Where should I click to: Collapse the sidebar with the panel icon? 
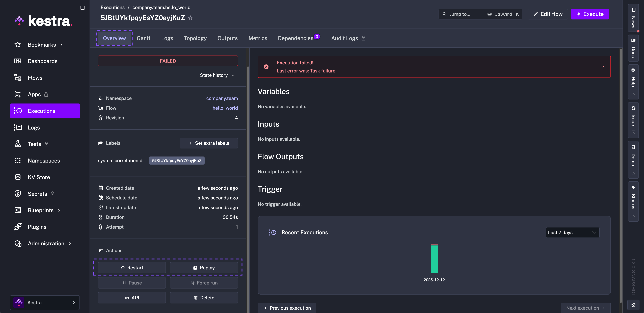83,8
